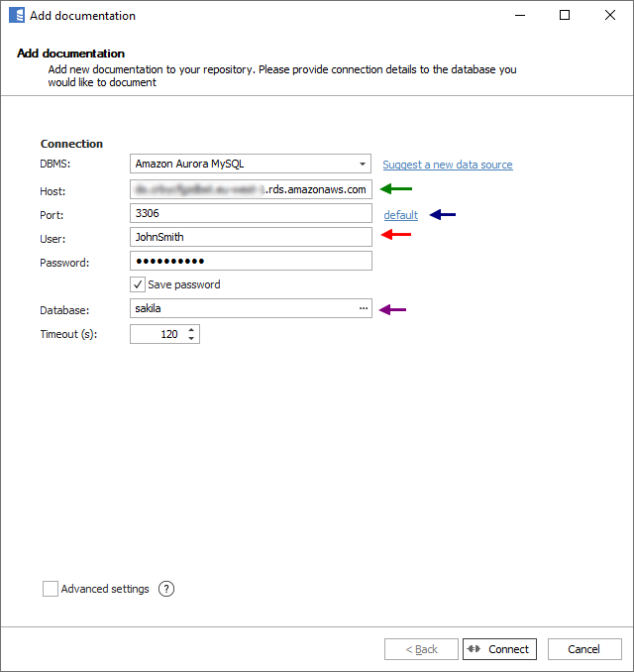Click the Timeout value field
This screenshot has width=634, height=672.
tap(157, 335)
